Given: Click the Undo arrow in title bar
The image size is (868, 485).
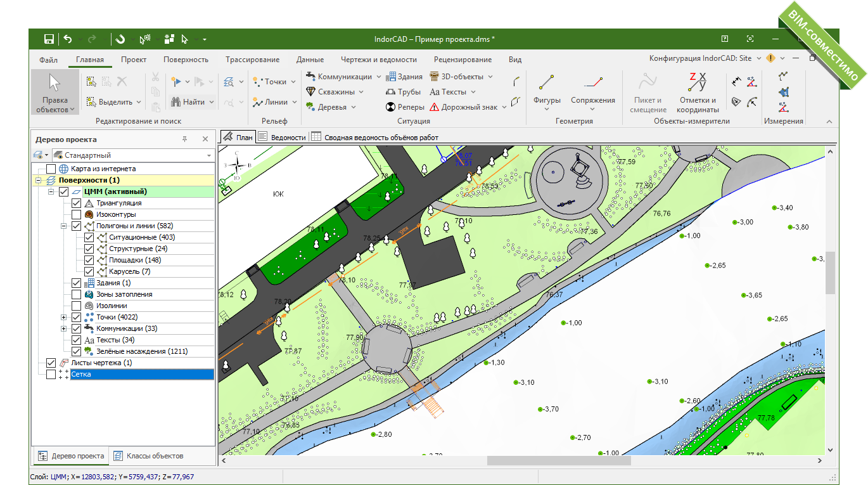Looking at the screenshot, I should click(68, 39).
